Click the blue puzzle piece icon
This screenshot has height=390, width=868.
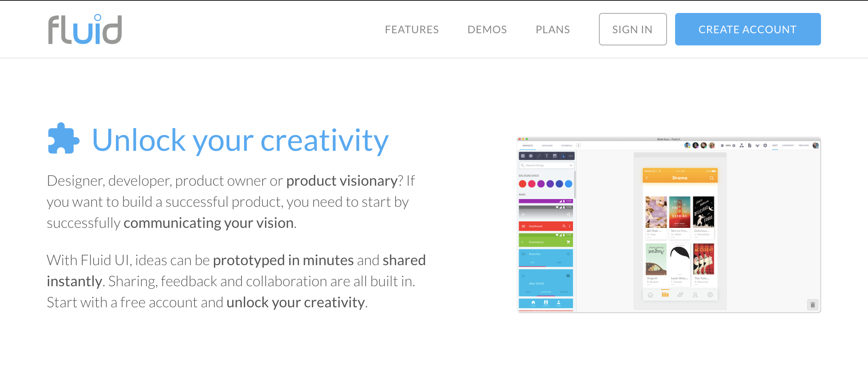coord(63,139)
